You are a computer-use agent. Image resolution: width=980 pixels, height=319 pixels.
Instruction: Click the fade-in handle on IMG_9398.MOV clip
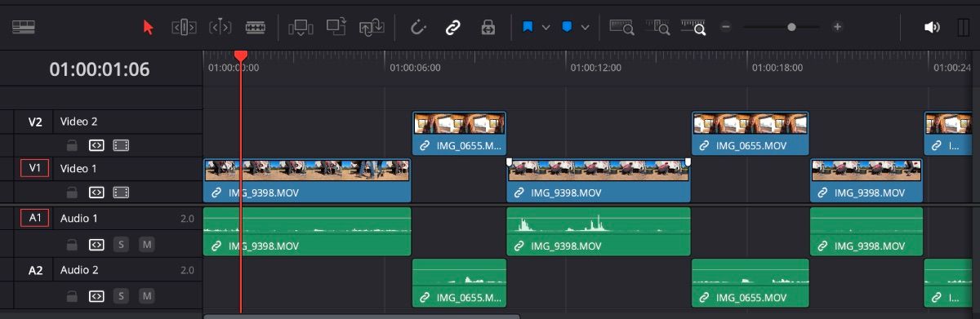(510, 162)
